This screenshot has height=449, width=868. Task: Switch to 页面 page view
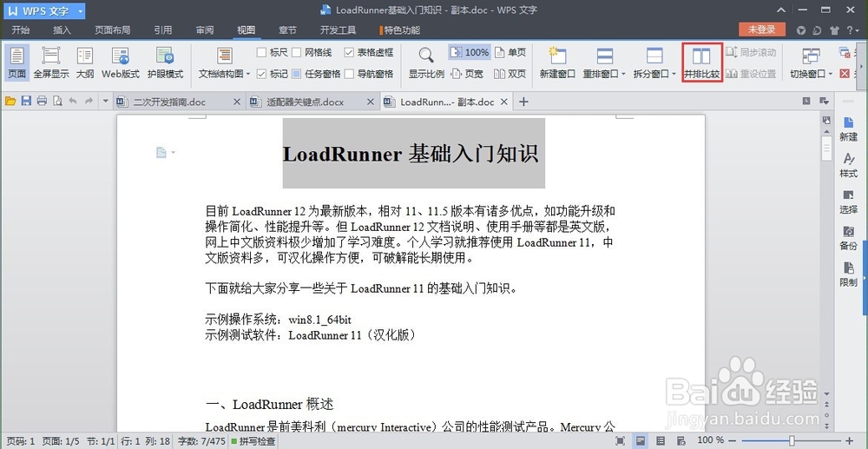click(17, 63)
